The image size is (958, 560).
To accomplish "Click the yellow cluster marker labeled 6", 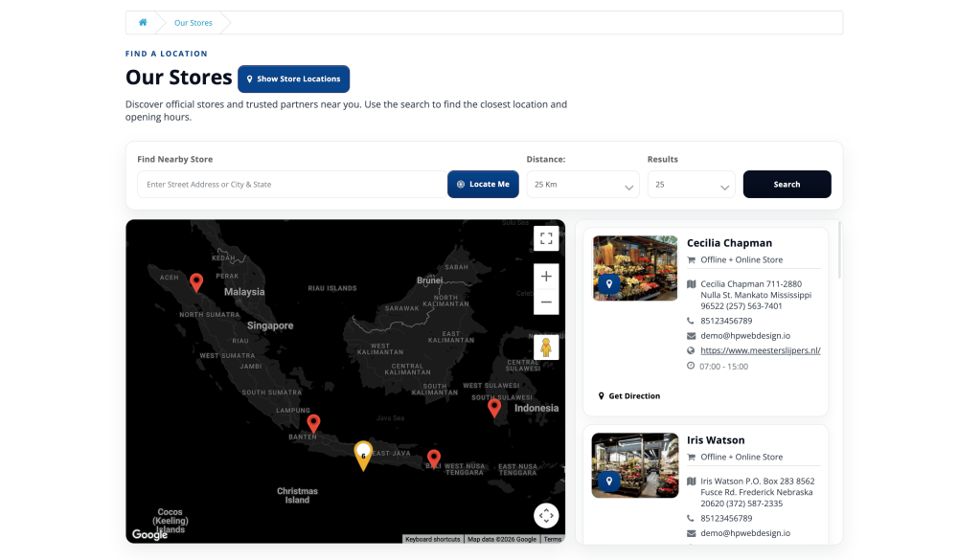I will [363, 454].
